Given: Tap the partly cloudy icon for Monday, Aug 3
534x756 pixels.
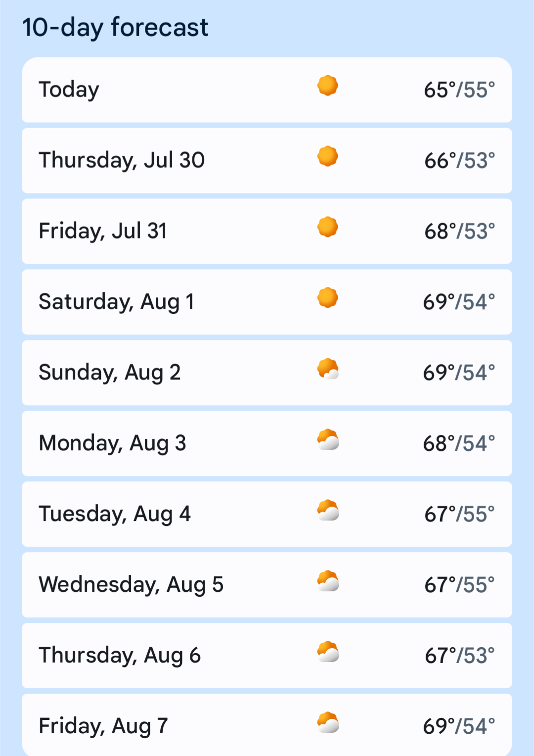Looking at the screenshot, I should (328, 439).
